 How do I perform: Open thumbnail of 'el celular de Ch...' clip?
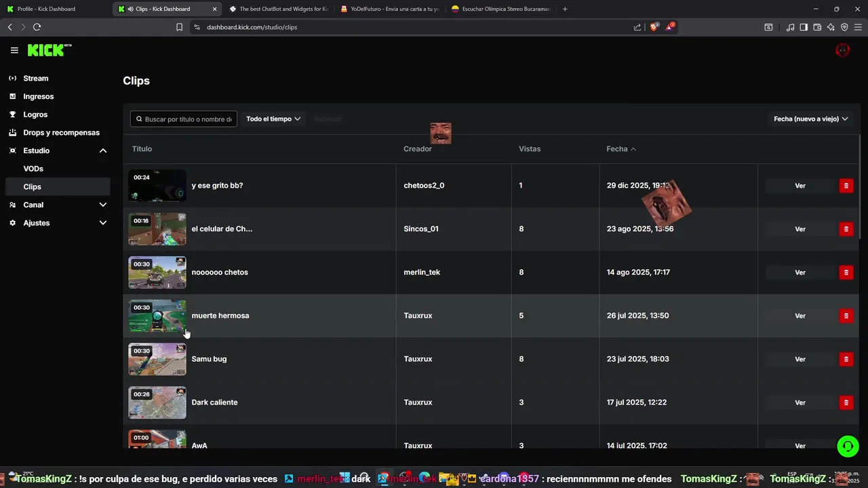pyautogui.click(x=157, y=229)
